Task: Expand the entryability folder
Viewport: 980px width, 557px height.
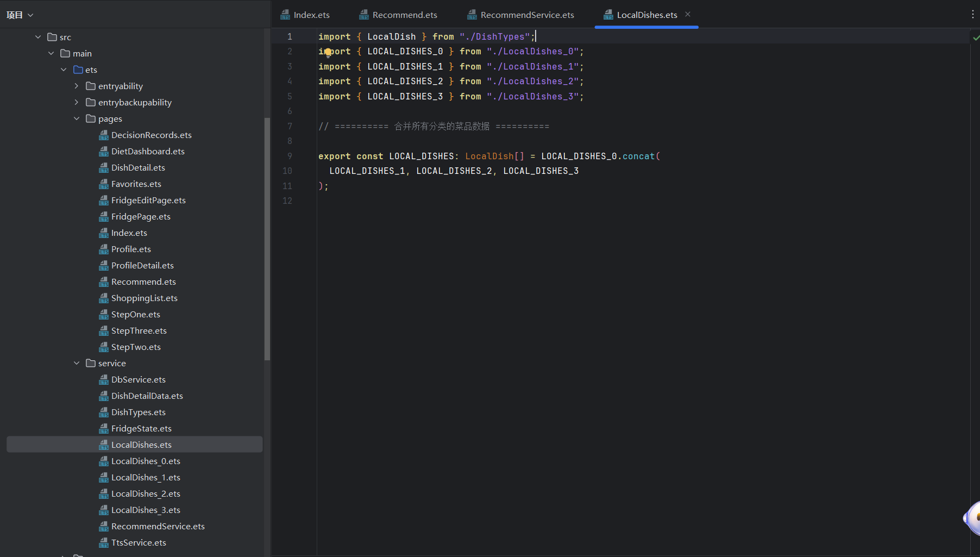Action: click(77, 86)
